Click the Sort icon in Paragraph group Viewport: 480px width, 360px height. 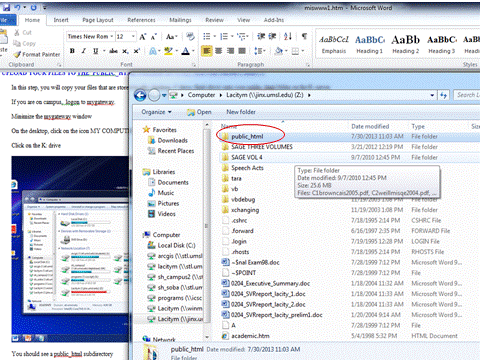(288, 36)
